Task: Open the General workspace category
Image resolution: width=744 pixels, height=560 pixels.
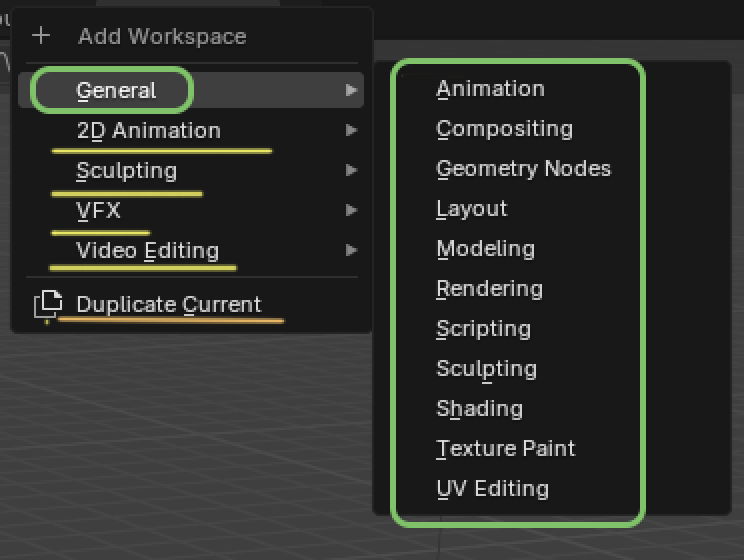Action: pos(116,90)
